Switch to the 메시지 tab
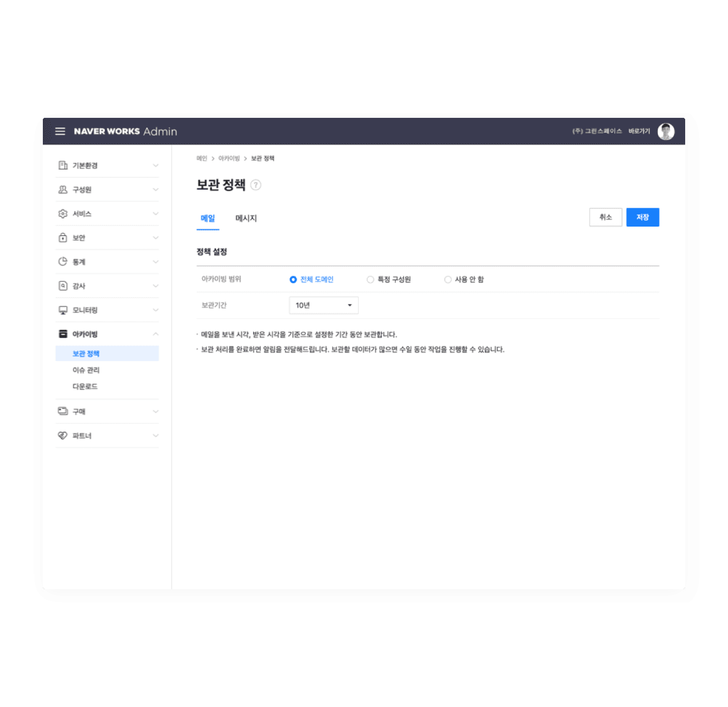Screen dimensions: 728x707 click(246, 219)
